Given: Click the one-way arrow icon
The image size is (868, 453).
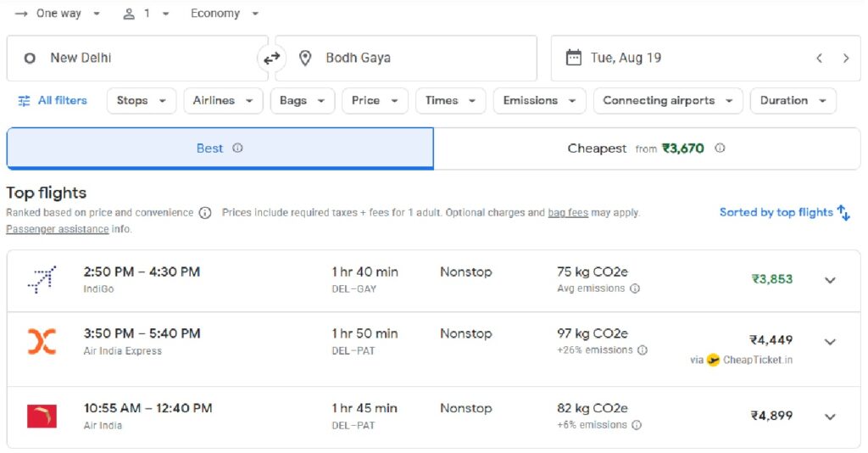Looking at the screenshot, I should (21, 14).
